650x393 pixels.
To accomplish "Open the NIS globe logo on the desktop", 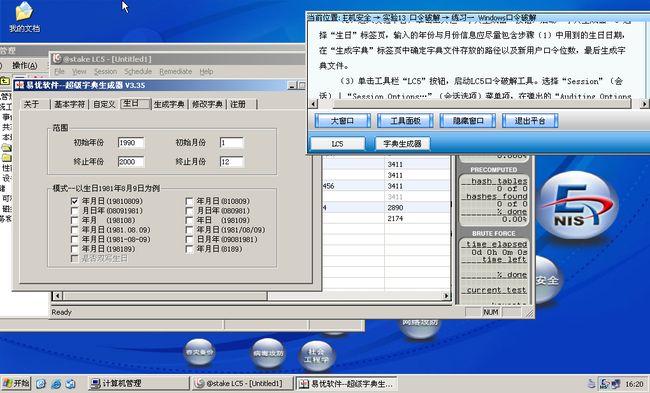I will (x=578, y=205).
